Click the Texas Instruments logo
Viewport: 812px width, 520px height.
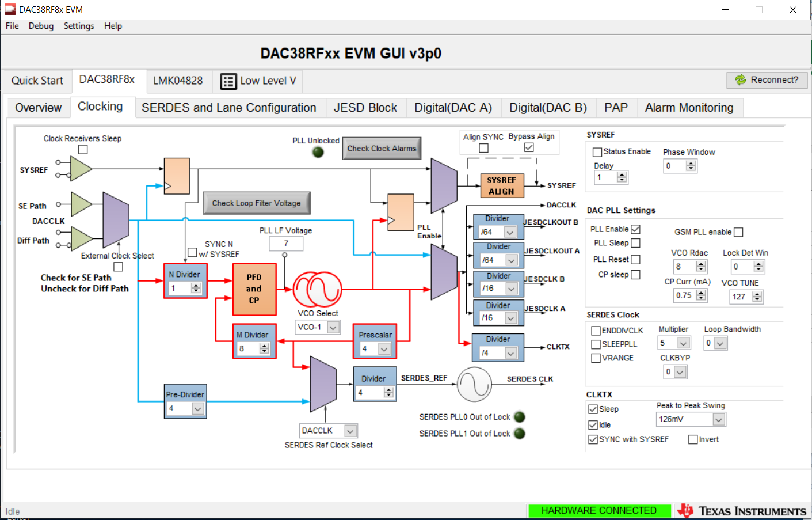point(742,511)
